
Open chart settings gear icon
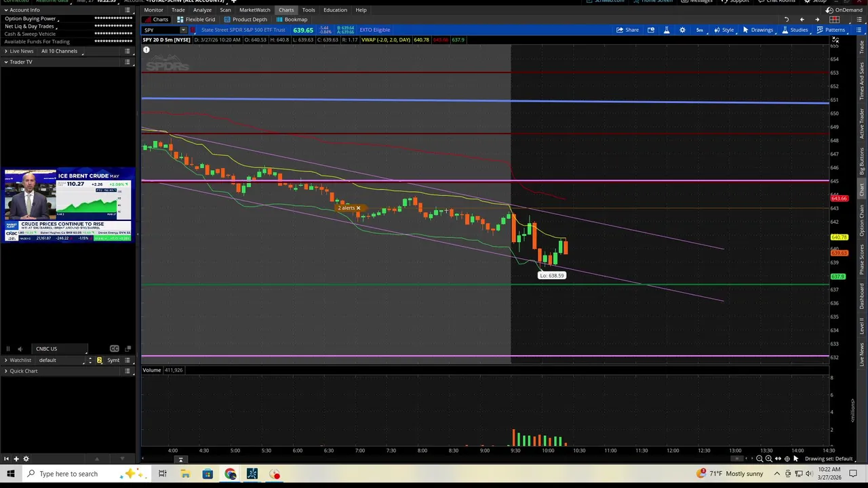(682, 30)
